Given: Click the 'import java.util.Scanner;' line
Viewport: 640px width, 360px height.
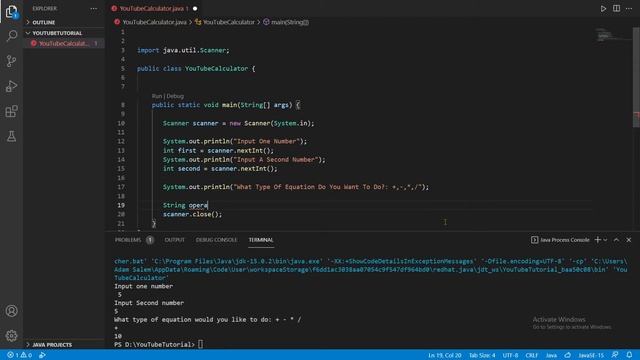Looking at the screenshot, I should point(183,50).
